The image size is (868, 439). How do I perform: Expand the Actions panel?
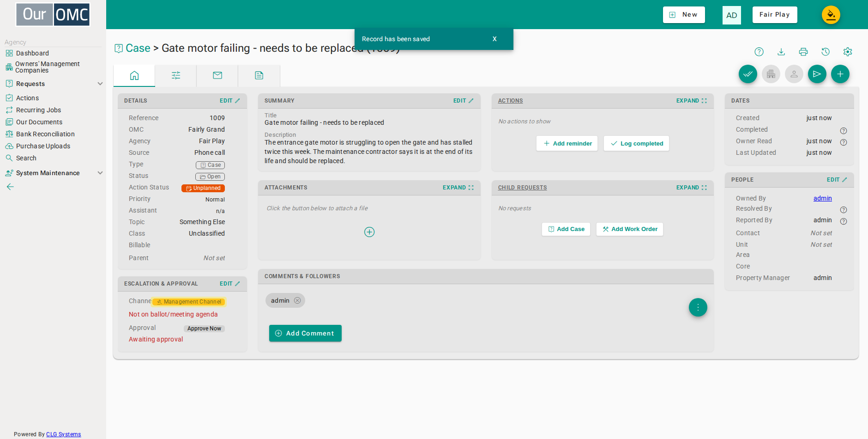pos(692,101)
